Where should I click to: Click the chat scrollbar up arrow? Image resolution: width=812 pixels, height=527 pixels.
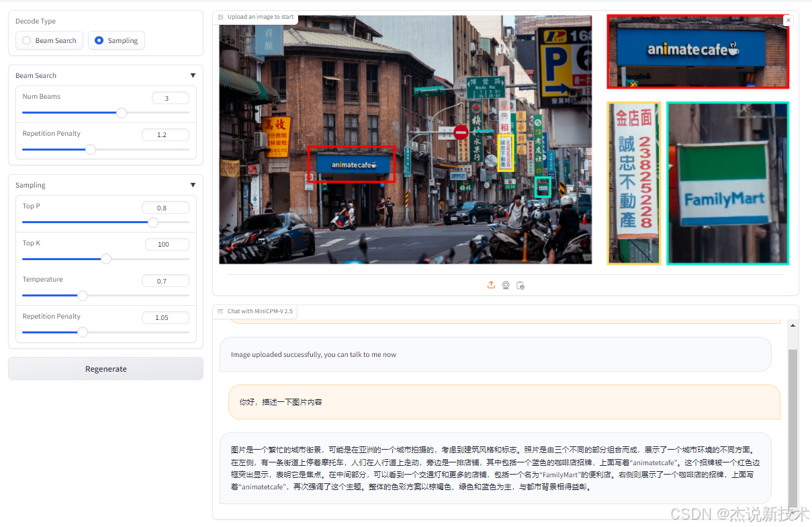793,325
